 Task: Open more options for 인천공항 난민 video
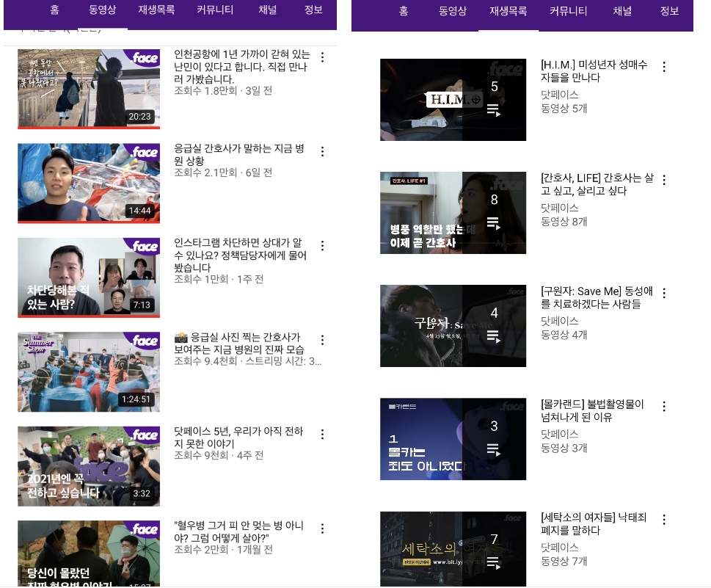(x=322, y=57)
